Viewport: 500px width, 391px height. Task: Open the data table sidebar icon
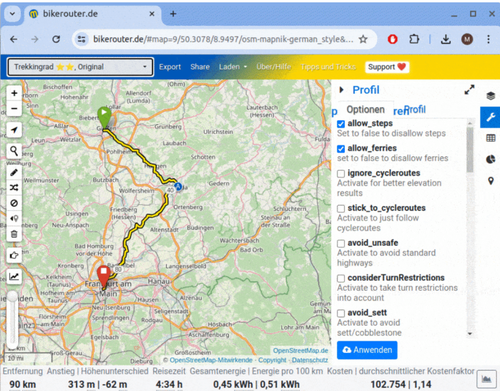pos(490,138)
